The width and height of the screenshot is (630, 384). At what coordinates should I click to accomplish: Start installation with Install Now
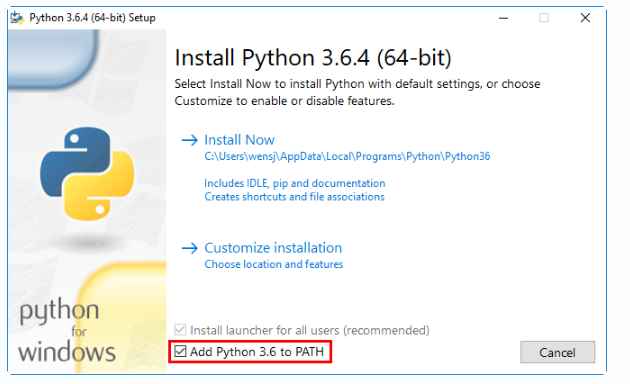coord(239,140)
